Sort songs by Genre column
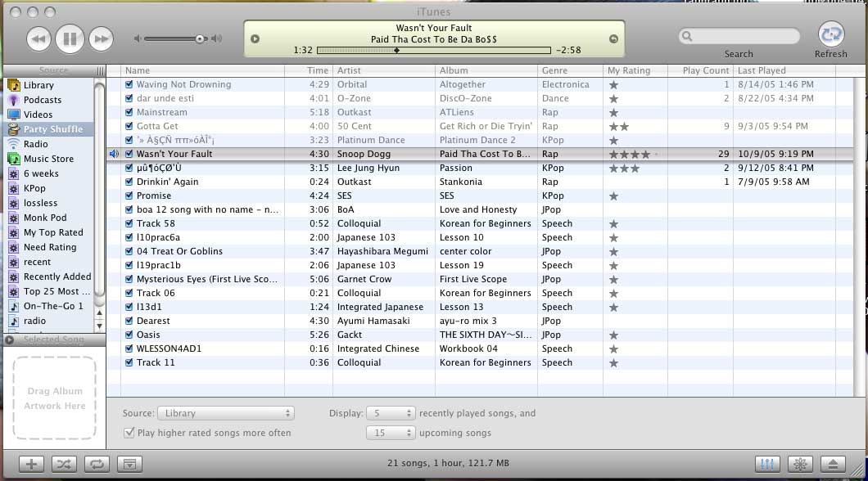Image resolution: width=868 pixels, height=481 pixels. click(x=570, y=71)
